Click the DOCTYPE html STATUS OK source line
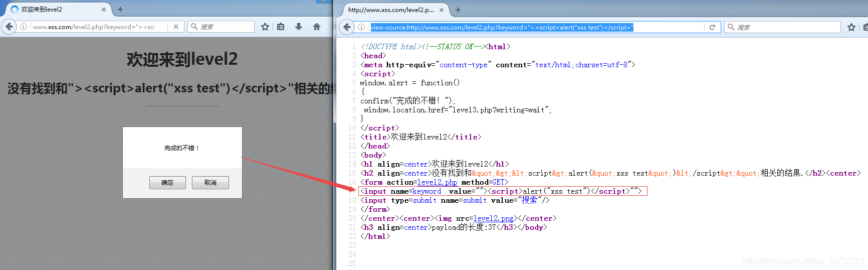 [x=436, y=47]
